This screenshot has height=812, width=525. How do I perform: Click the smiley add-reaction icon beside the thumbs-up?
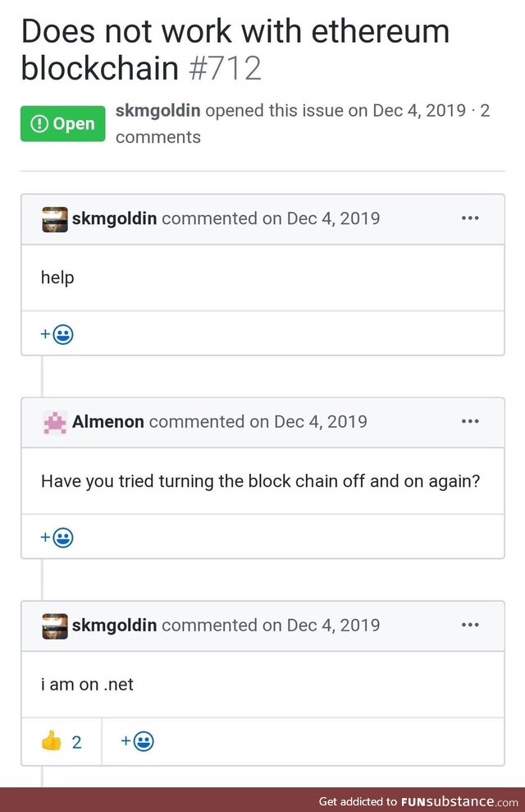pyautogui.click(x=138, y=742)
